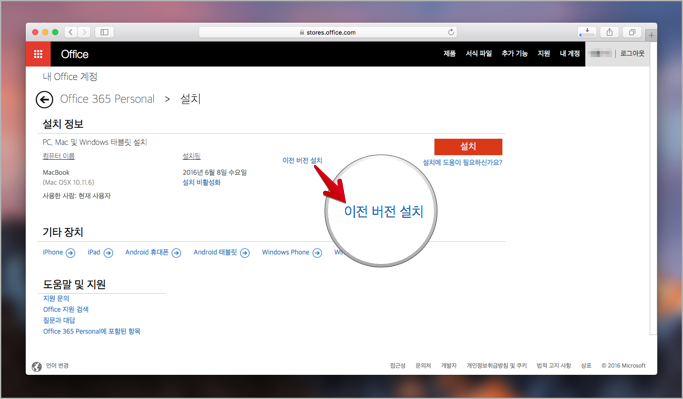Reload the page in address bar
The image size is (683, 399).
point(451,32)
